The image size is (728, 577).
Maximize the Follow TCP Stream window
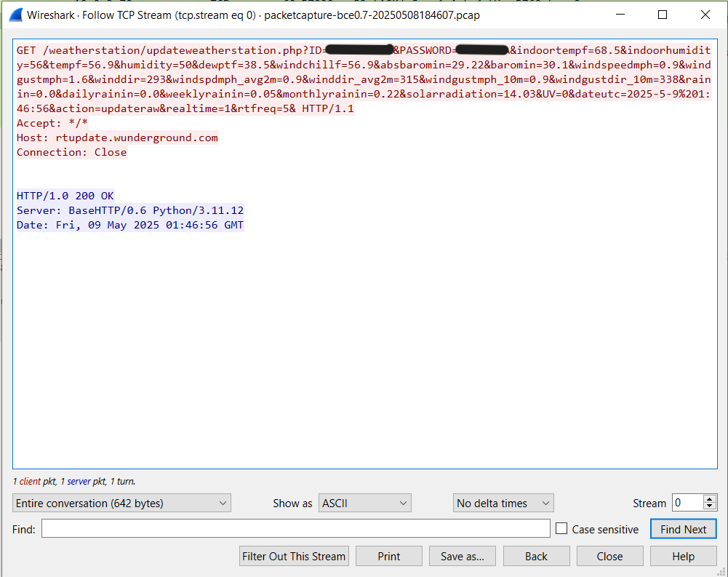pos(663,15)
